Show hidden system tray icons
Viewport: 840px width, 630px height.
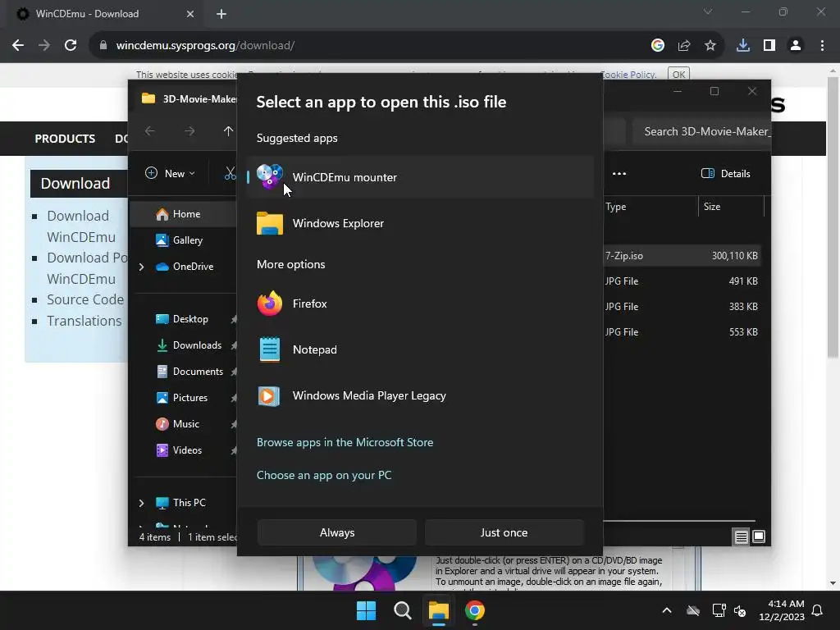click(x=667, y=610)
